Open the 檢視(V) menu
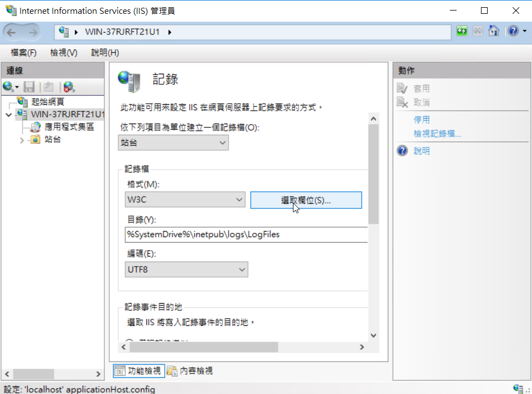The width and height of the screenshot is (532, 394). [x=63, y=53]
